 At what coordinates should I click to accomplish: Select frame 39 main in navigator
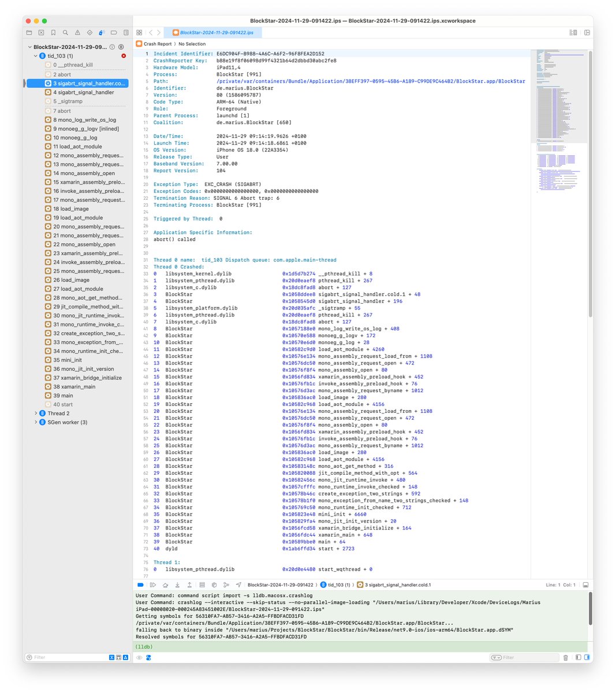click(x=76, y=396)
